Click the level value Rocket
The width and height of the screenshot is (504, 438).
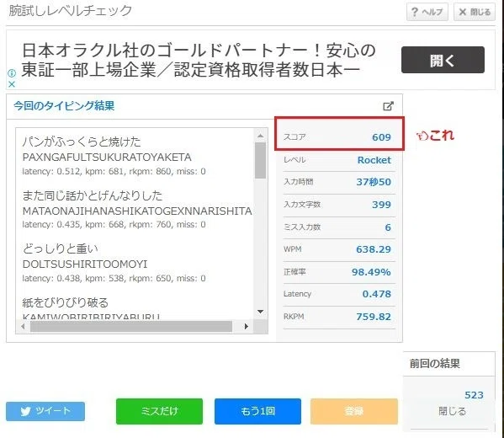pos(374,160)
